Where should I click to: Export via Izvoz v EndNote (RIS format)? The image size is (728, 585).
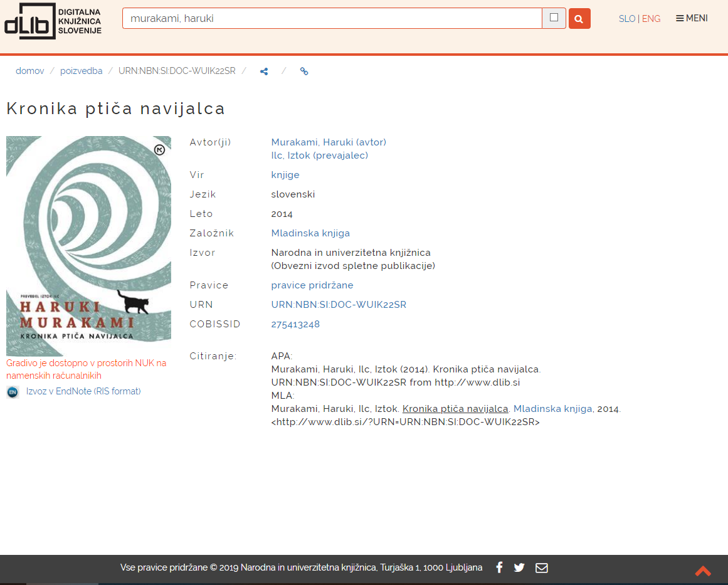(x=83, y=391)
